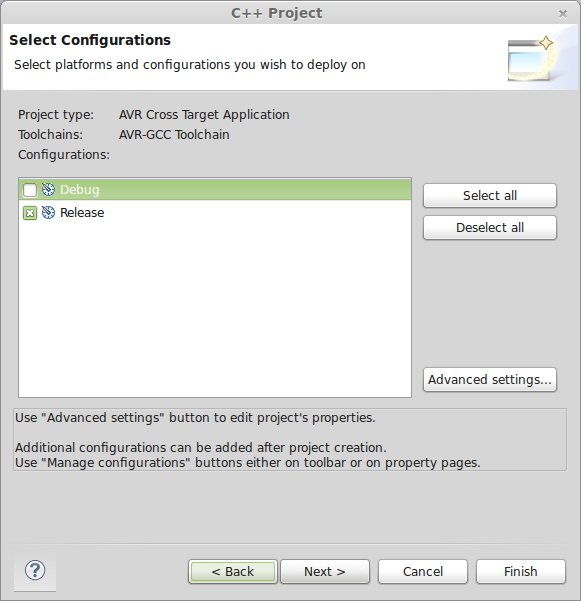Close the C++ Project dialog
Screen dimensions: 581x601
point(563,14)
